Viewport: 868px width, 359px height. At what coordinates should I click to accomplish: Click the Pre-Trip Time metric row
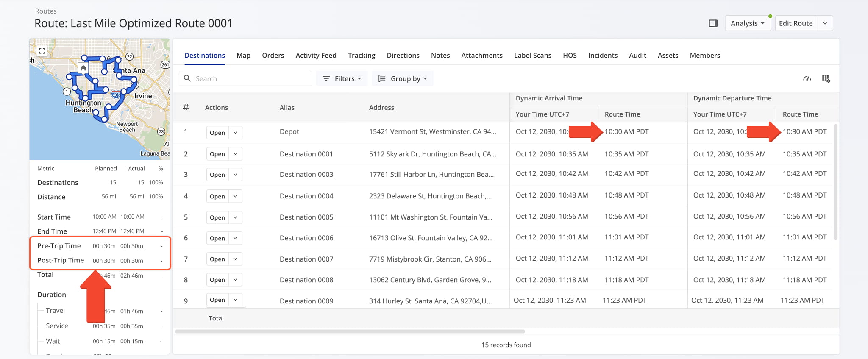100,246
